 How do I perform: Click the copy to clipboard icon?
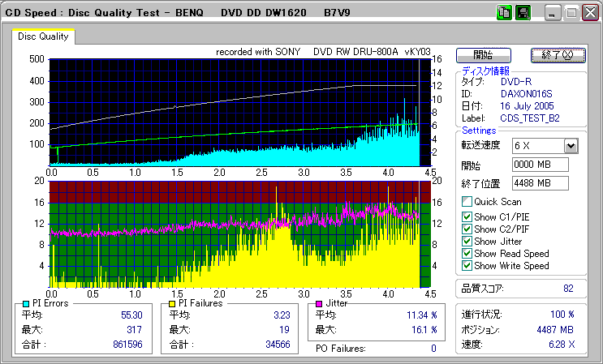503,13
